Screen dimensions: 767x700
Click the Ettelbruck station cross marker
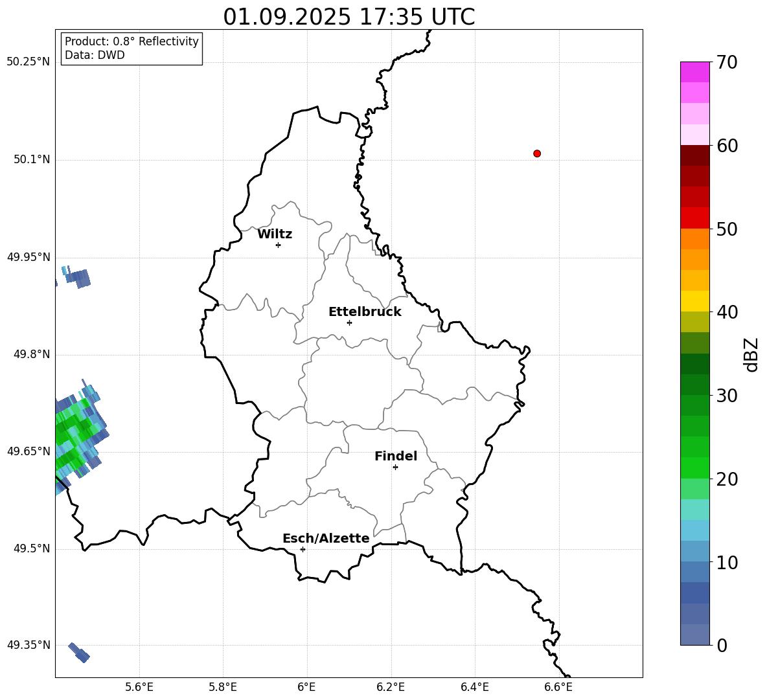pyautogui.click(x=349, y=322)
